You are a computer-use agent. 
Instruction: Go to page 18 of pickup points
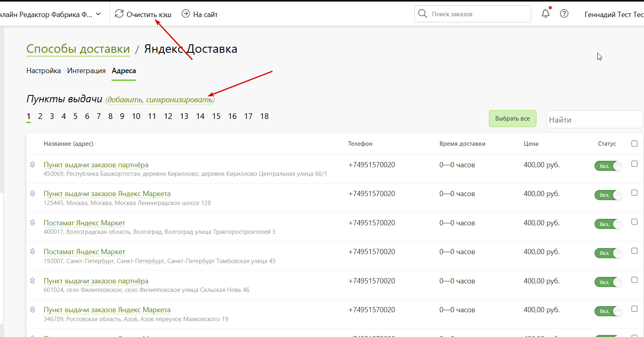tap(265, 117)
